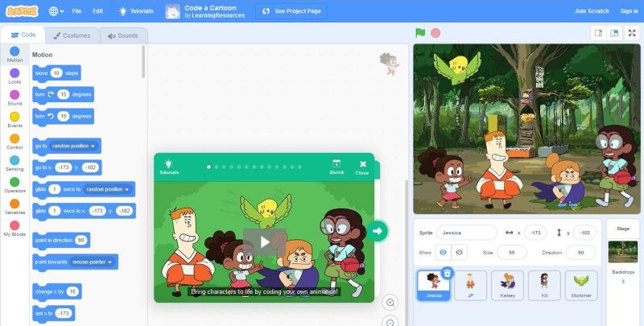Click the 'change x by 10' block
The image size is (644, 326).
pos(57,291)
